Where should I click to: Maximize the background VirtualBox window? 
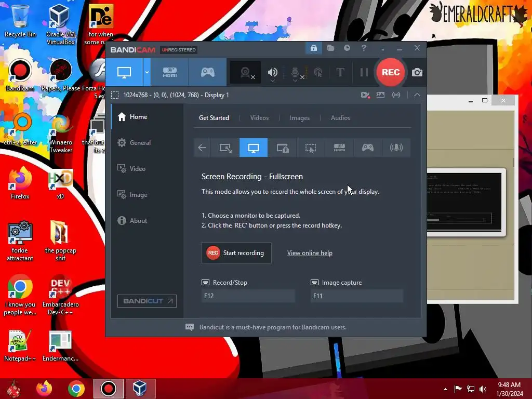pos(485,100)
